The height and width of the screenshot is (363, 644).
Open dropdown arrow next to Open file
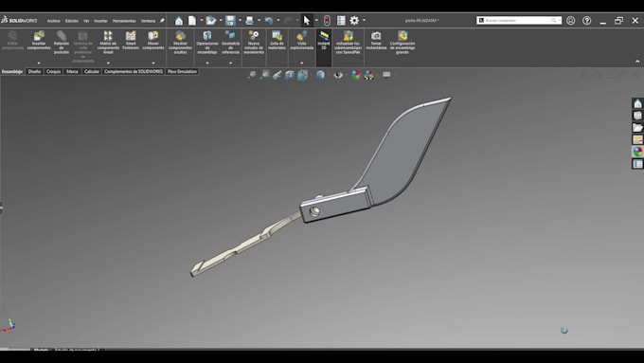coord(221,21)
